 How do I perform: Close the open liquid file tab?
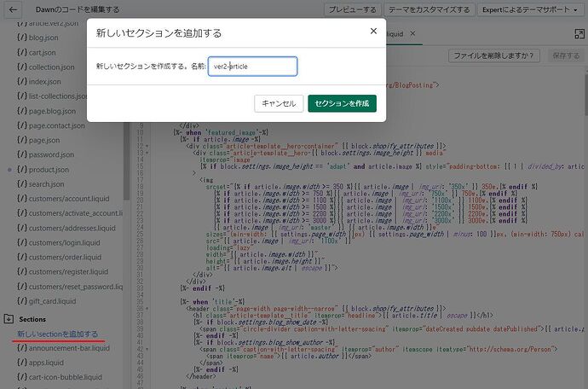pos(412,34)
